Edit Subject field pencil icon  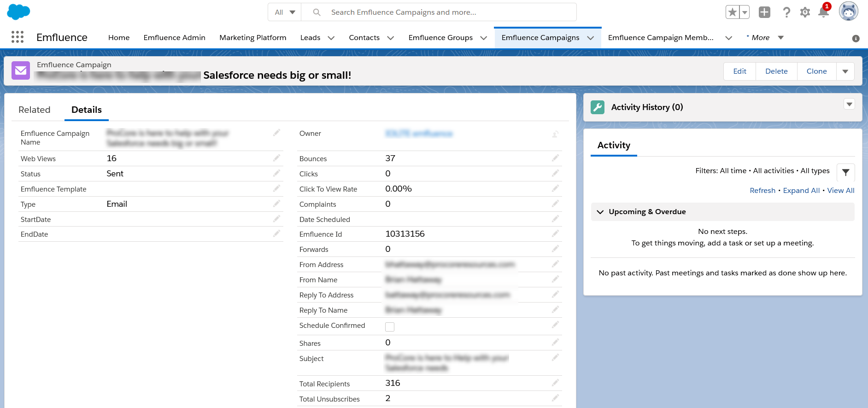click(555, 357)
